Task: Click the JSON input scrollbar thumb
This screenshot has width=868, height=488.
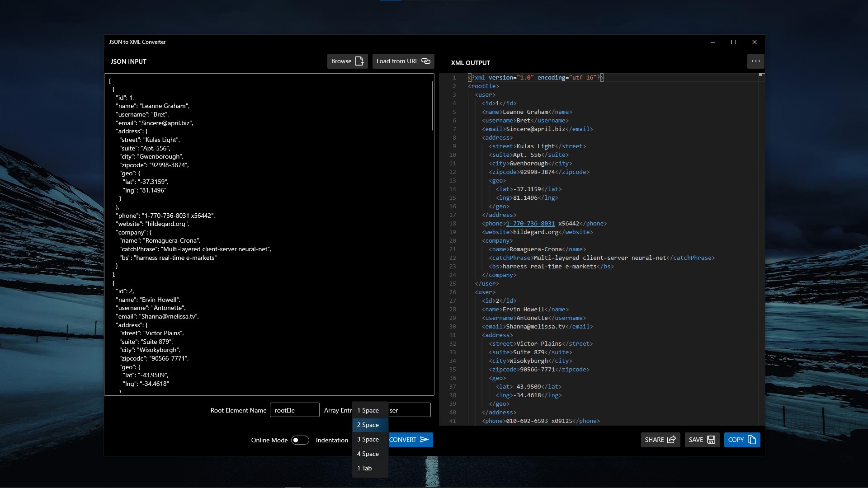Action: [432, 106]
